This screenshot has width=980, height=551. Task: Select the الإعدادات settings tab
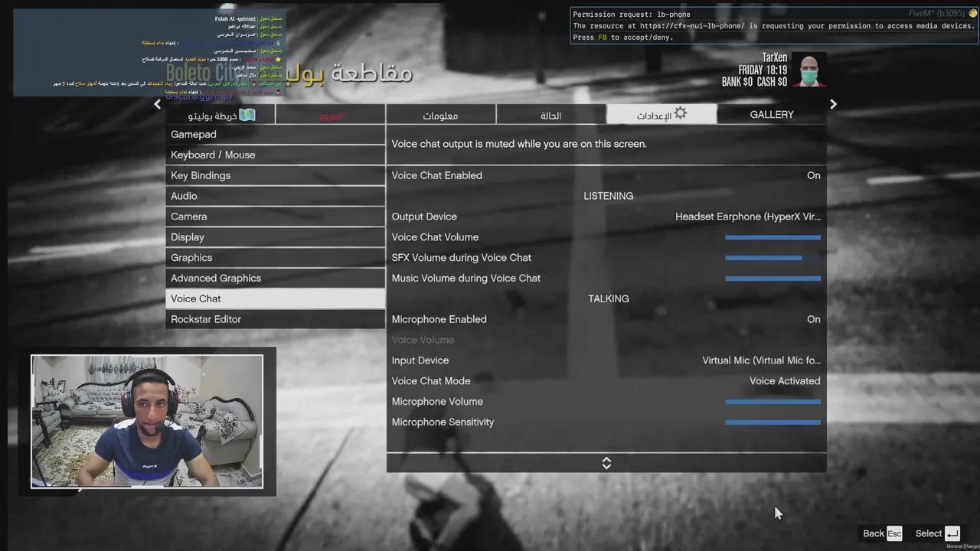tap(661, 114)
